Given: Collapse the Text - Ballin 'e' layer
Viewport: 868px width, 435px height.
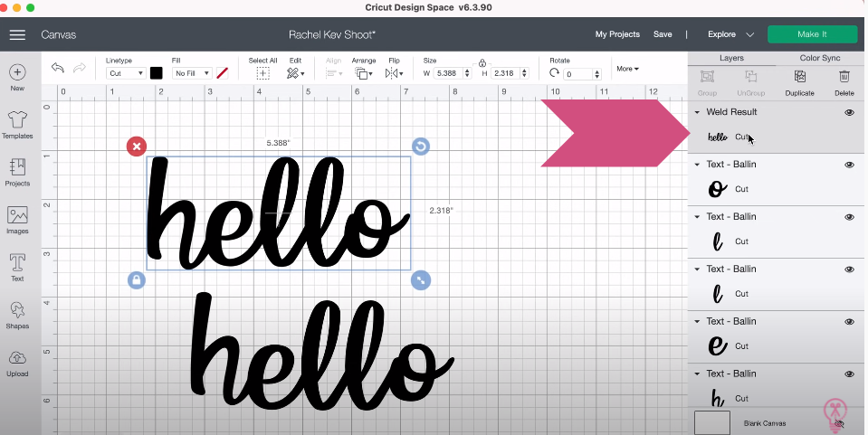Looking at the screenshot, I should tap(697, 322).
